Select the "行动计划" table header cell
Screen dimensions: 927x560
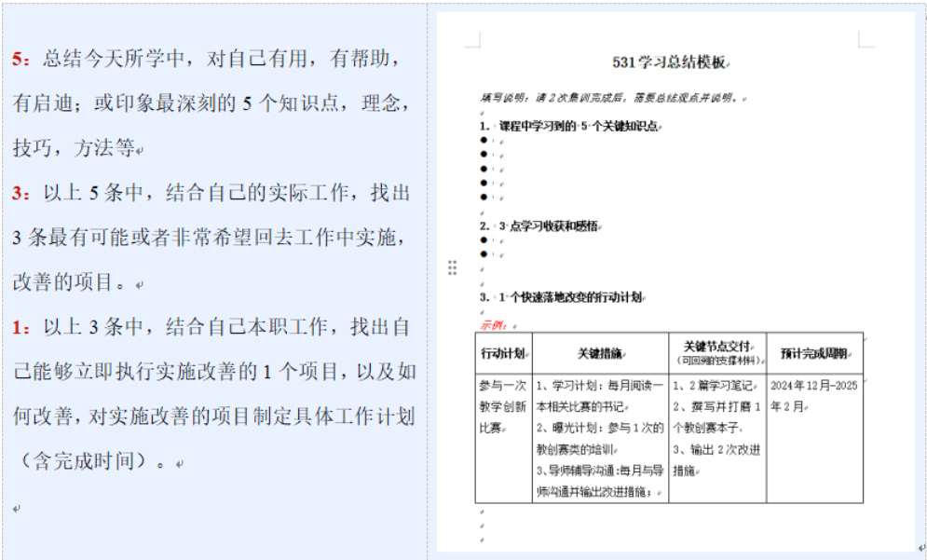[x=503, y=354]
